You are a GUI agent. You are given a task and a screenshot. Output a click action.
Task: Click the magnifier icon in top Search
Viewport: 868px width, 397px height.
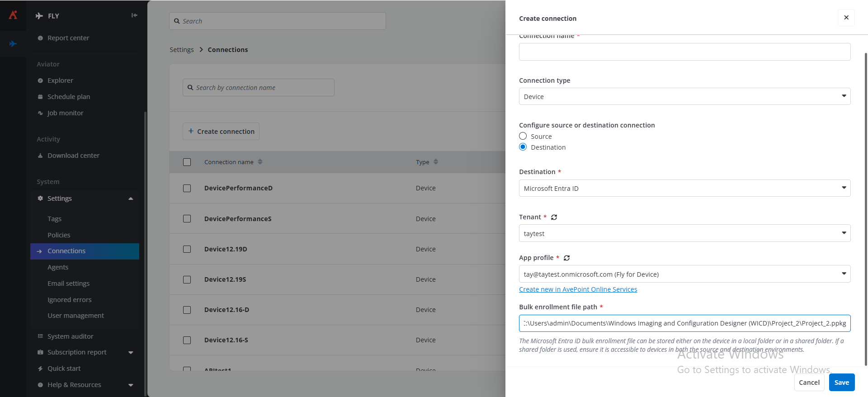pos(177,21)
